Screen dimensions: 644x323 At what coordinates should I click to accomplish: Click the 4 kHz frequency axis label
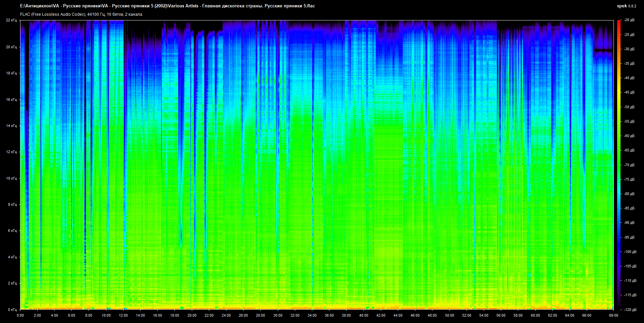coord(12,257)
